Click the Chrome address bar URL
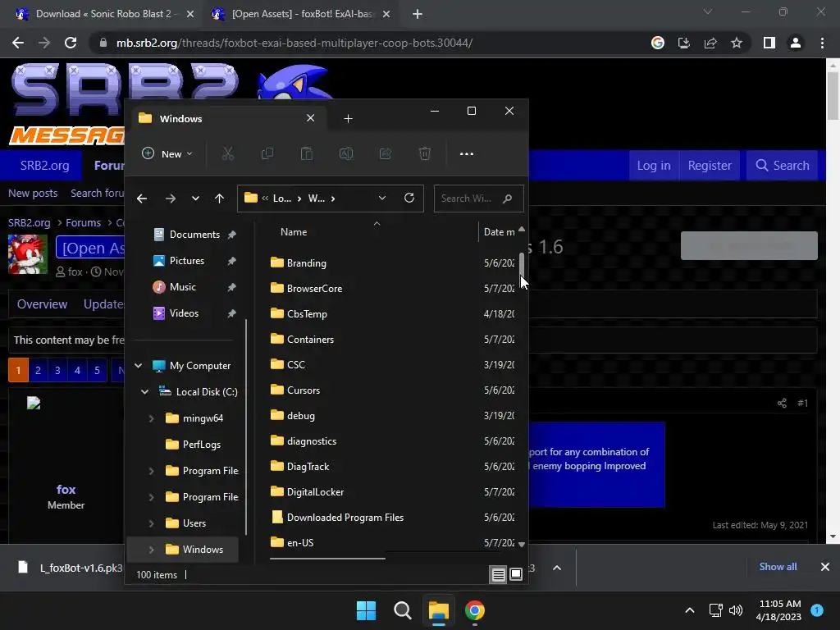The height and width of the screenshot is (630, 840). tap(294, 43)
